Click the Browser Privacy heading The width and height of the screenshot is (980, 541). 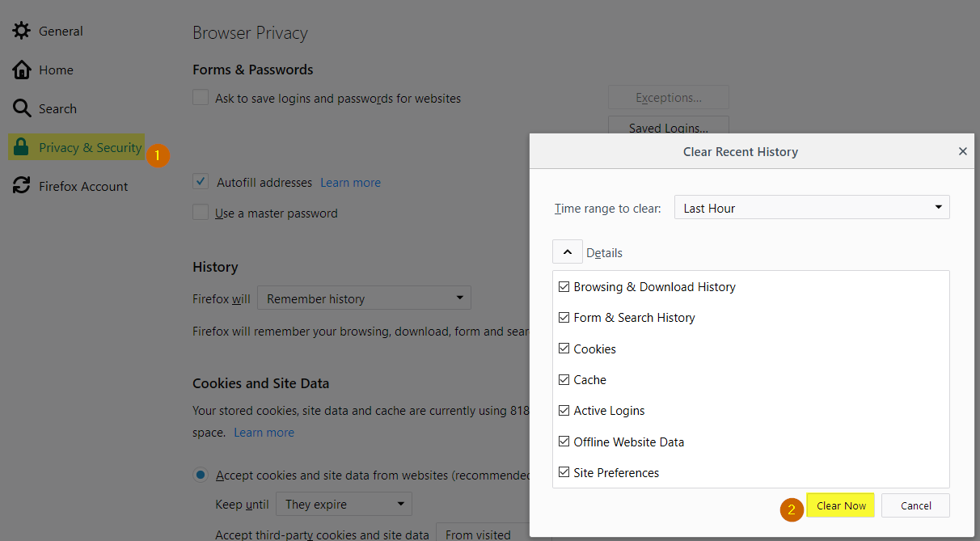[250, 33]
